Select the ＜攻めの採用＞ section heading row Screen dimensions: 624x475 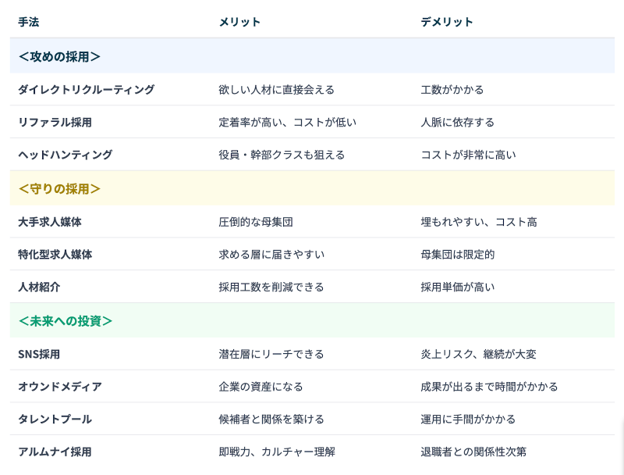(x=59, y=56)
